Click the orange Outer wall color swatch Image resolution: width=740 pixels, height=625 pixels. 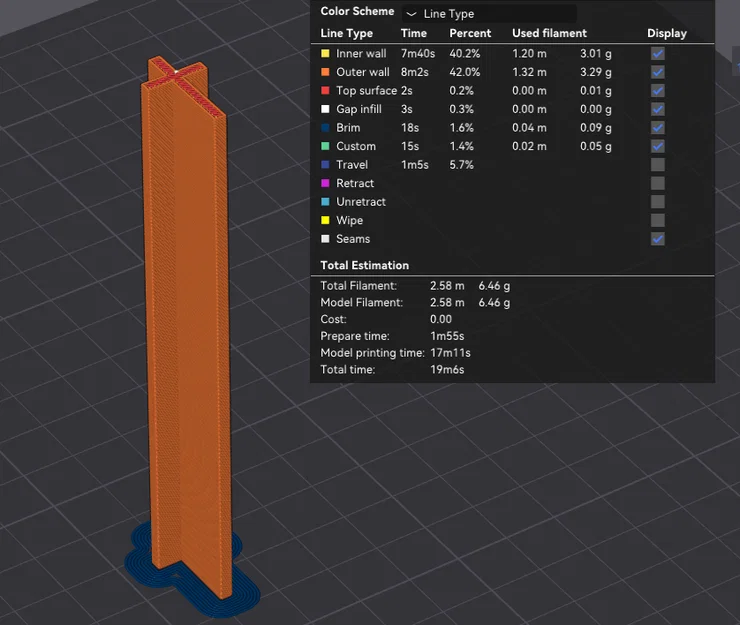click(325, 72)
